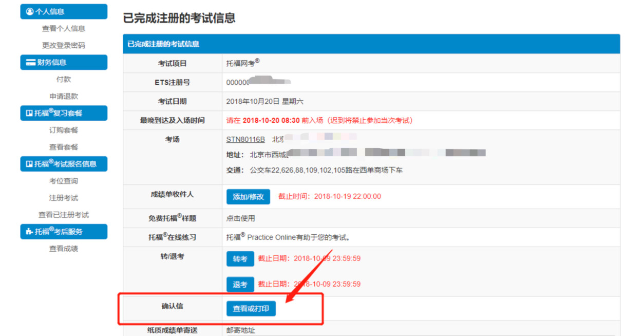Image resolution: width=644 pixels, height=336 pixels.
Task: Open 注册考试 link
Action: click(x=64, y=198)
